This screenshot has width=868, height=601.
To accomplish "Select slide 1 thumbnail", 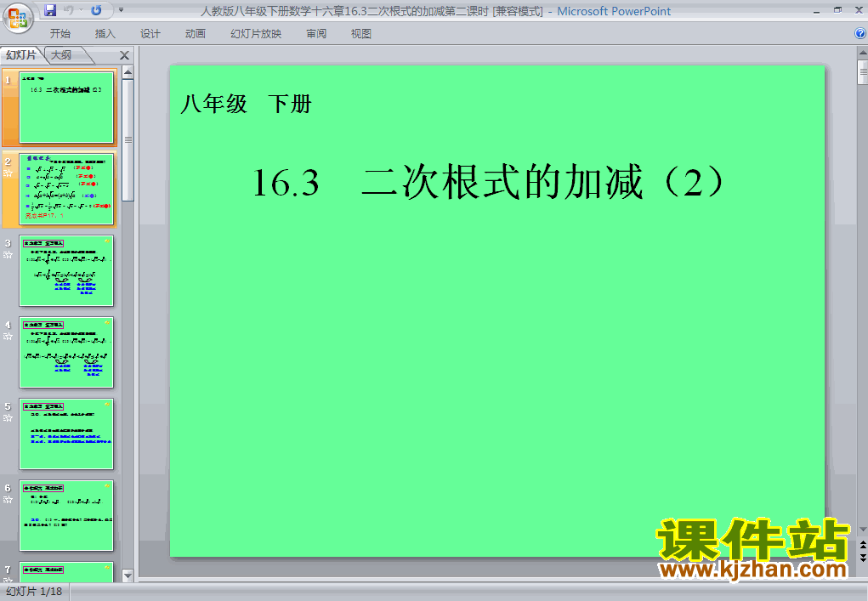I will click(66, 107).
